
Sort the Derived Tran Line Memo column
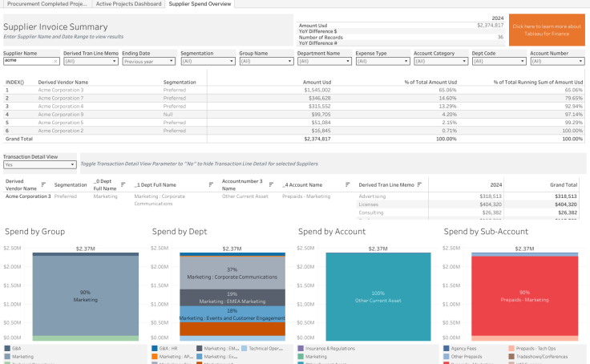pos(420,184)
